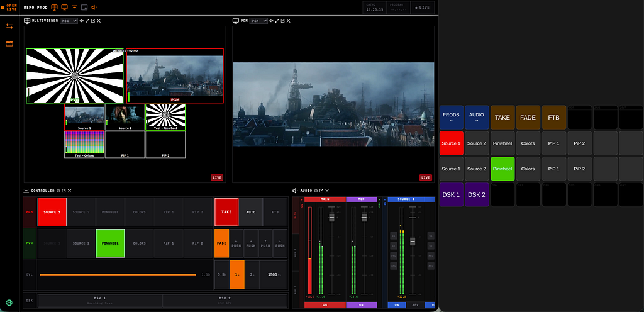Click red TAKE button in Controller
Image resolution: width=644 pixels, height=312 pixels.
(226, 212)
